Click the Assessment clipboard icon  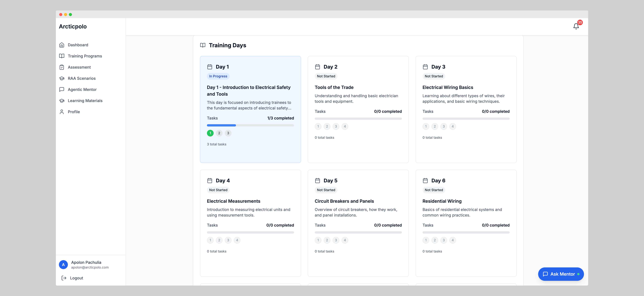click(x=62, y=67)
